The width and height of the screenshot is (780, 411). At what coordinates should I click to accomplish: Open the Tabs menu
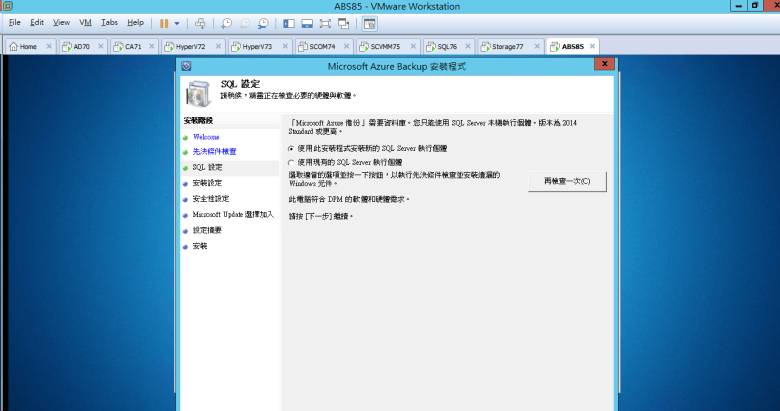[109, 22]
